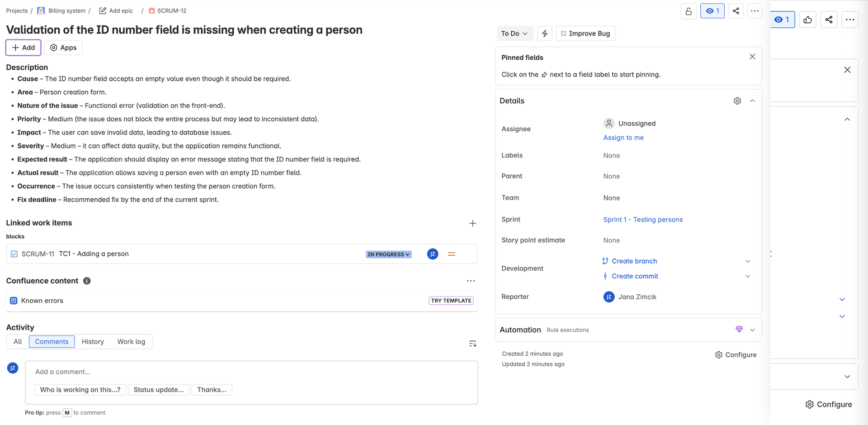
Task: Click the Confluence content info icon
Action: [87, 281]
